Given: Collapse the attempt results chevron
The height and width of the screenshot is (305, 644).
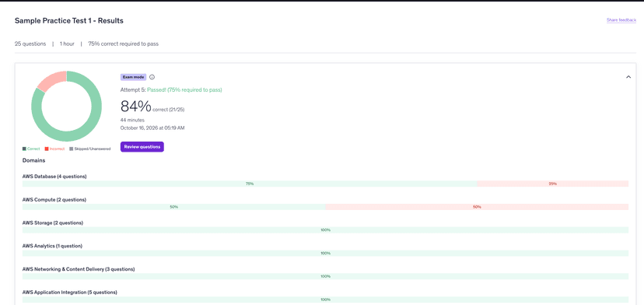Looking at the screenshot, I should click(x=628, y=77).
